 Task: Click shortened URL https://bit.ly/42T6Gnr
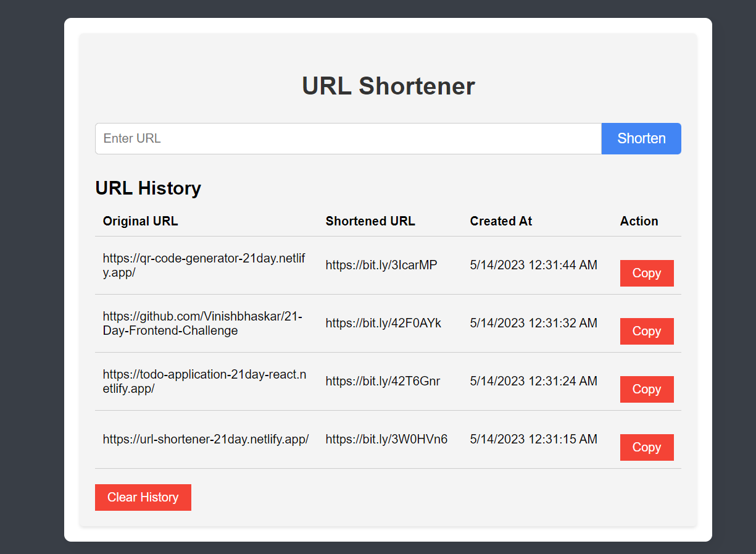383,381
